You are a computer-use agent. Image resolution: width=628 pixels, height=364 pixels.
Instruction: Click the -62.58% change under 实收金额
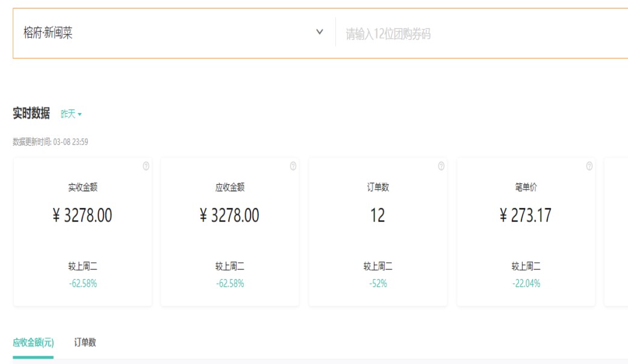[x=82, y=283]
